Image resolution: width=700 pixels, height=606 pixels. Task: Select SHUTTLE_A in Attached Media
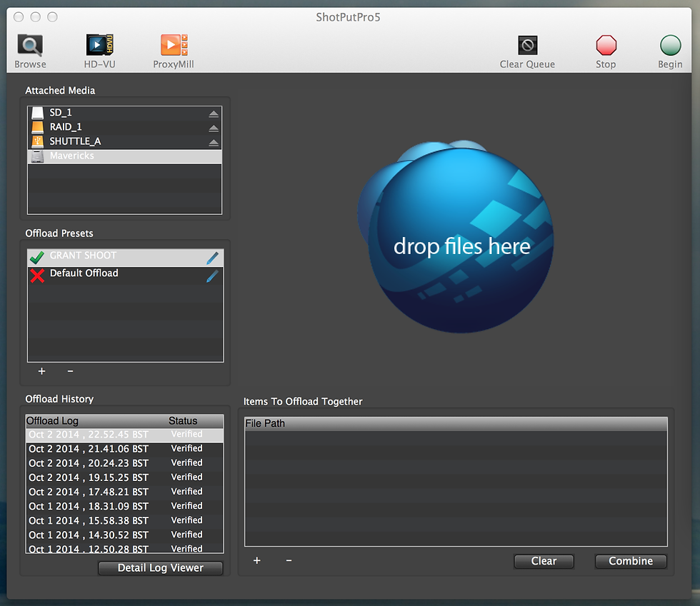pos(124,141)
